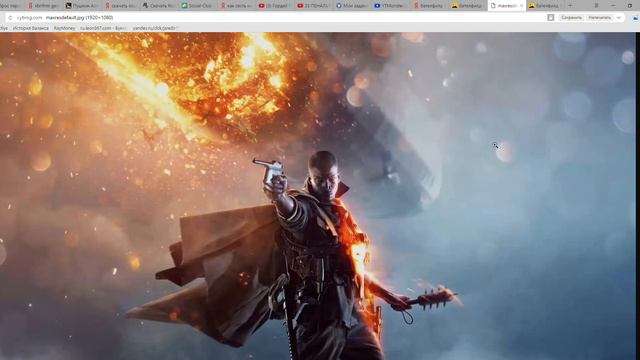Open the browser menu icon in title bar
The height and width of the screenshot is (360, 640).
[596, 6]
